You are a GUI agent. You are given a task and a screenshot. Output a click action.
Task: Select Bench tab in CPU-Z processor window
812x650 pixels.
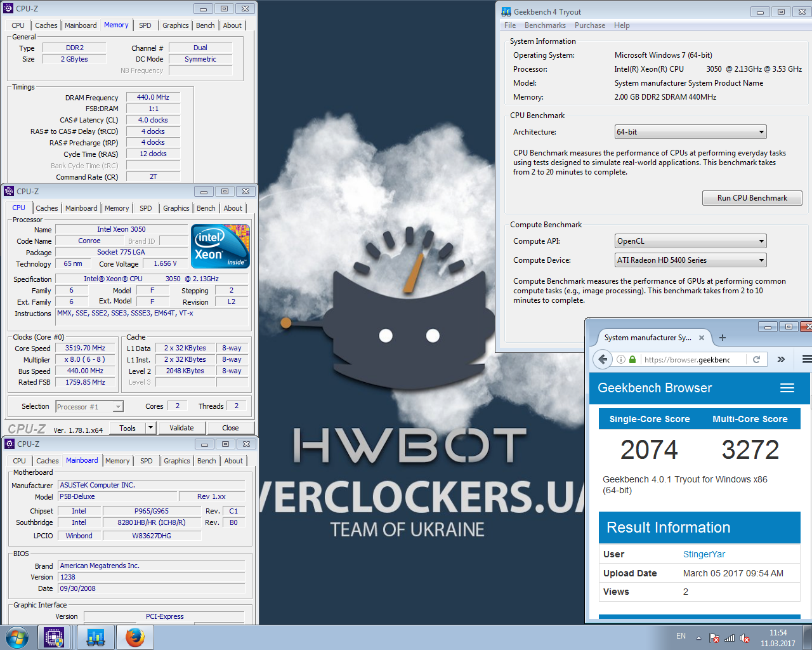(206, 208)
